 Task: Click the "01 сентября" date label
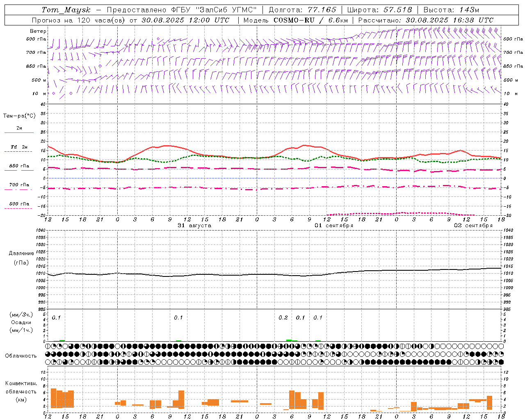click(334, 226)
